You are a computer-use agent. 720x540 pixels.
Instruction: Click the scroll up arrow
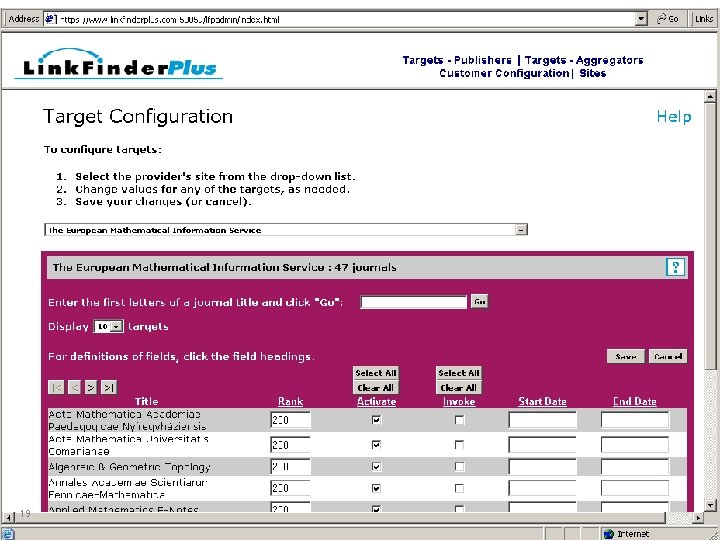(x=710, y=96)
